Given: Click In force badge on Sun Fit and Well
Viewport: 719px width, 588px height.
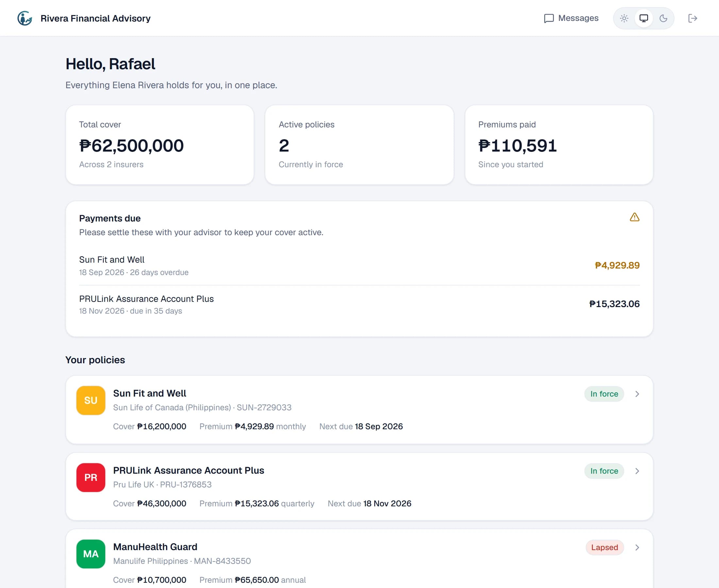Looking at the screenshot, I should click(x=604, y=394).
